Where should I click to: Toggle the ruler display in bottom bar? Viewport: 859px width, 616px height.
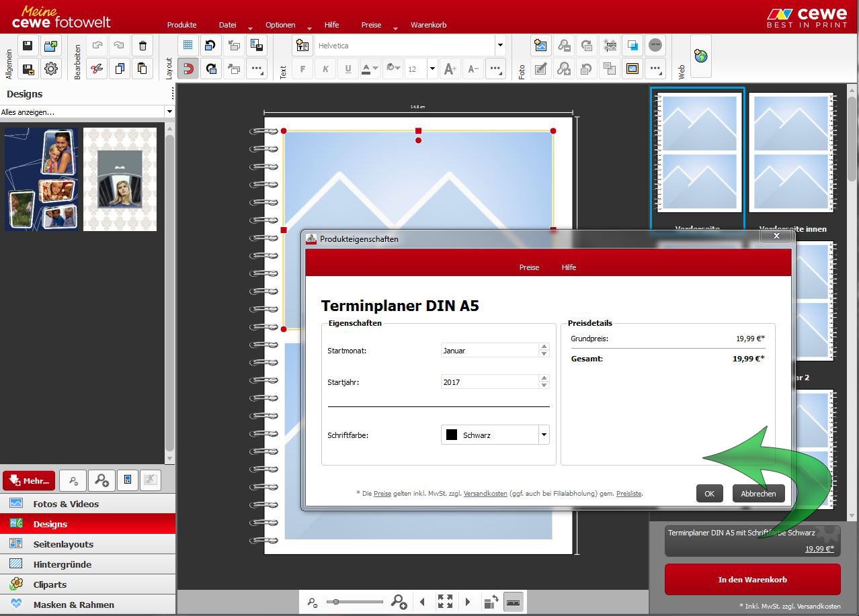(514, 602)
